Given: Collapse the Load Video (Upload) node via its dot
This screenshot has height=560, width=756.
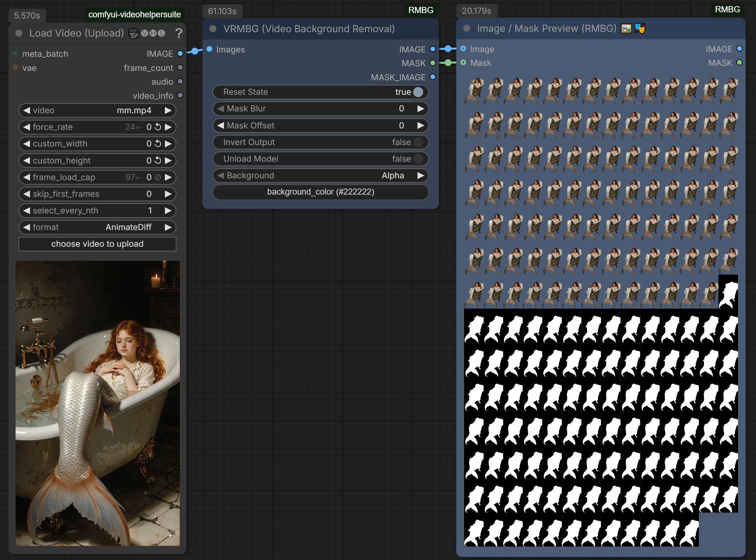Looking at the screenshot, I should (19, 33).
